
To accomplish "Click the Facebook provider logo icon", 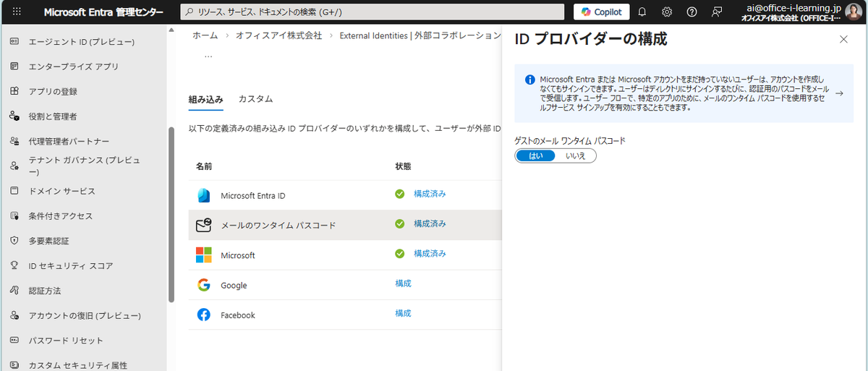I will click(x=204, y=315).
